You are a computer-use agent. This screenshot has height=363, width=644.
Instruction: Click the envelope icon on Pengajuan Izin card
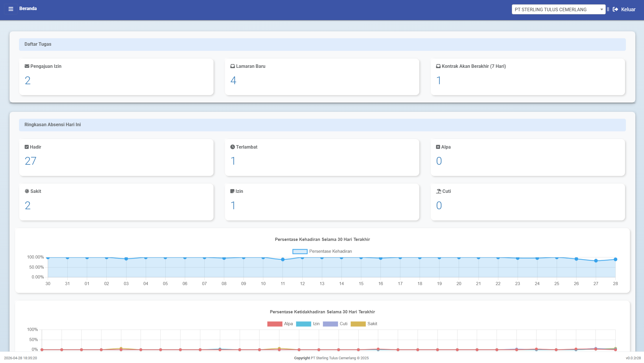[27, 66]
